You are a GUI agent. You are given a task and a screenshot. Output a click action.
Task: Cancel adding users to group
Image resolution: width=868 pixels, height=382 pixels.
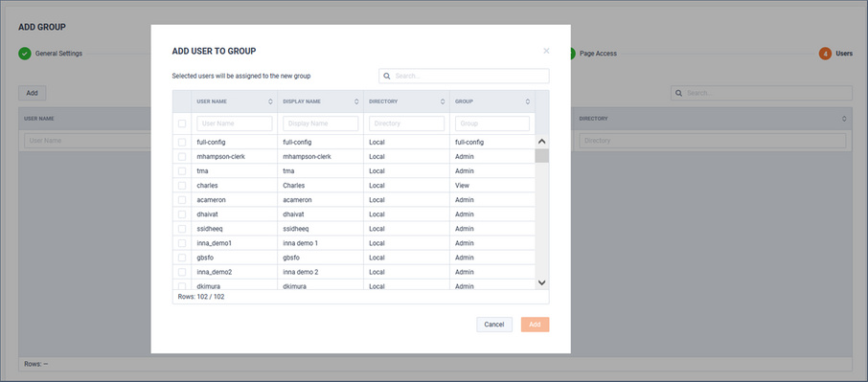point(494,325)
